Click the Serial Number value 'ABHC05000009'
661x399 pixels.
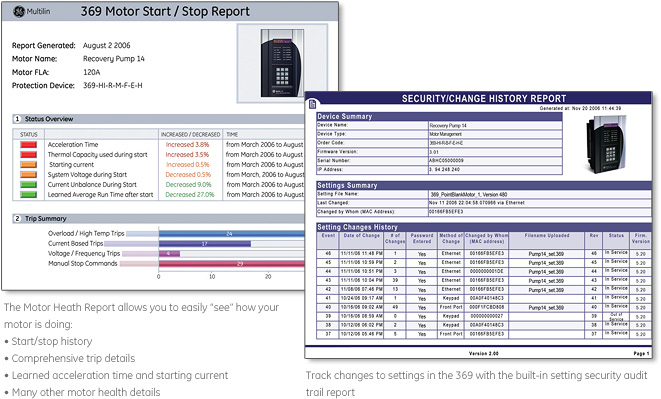click(x=446, y=161)
